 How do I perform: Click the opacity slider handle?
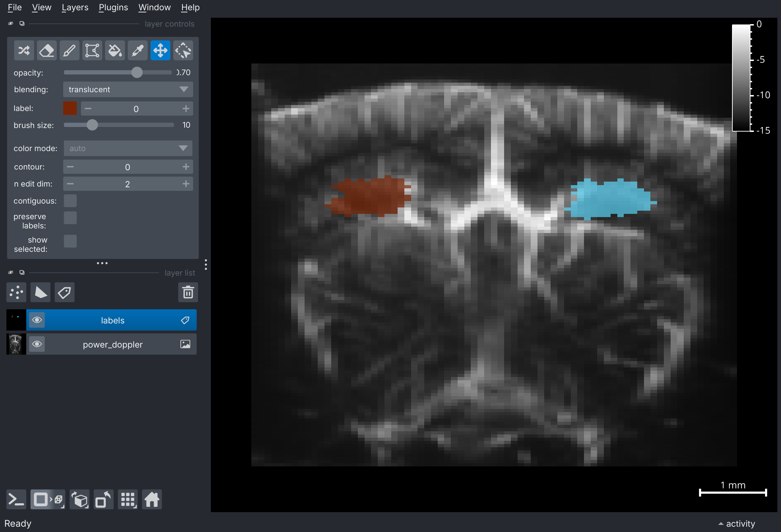pyautogui.click(x=137, y=72)
